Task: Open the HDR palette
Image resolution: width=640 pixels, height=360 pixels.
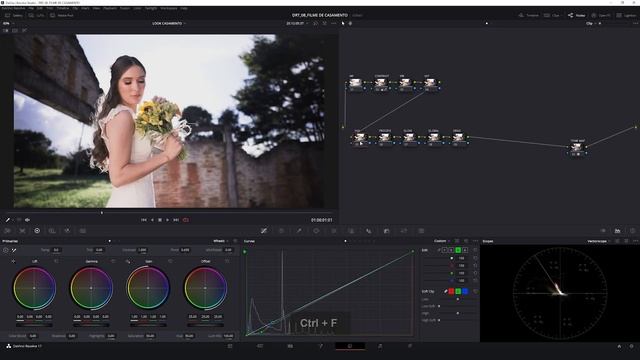Action: [52, 231]
